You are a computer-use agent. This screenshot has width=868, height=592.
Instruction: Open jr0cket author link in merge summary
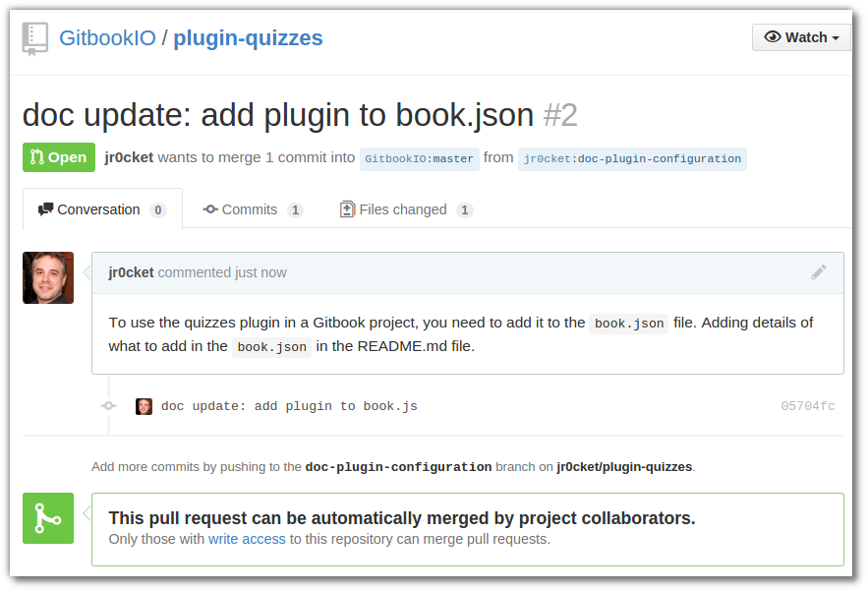coord(129,157)
